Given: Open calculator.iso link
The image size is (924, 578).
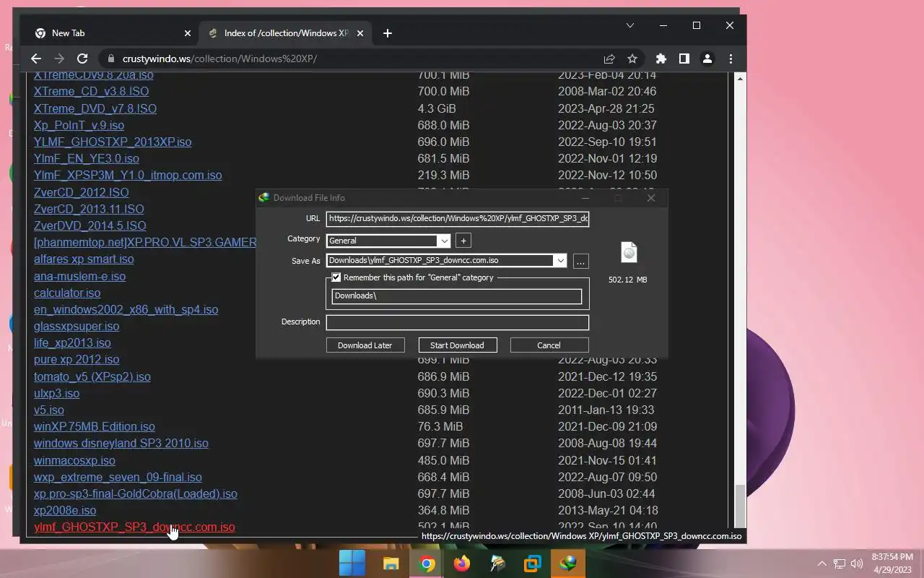Looking at the screenshot, I should 67,293.
